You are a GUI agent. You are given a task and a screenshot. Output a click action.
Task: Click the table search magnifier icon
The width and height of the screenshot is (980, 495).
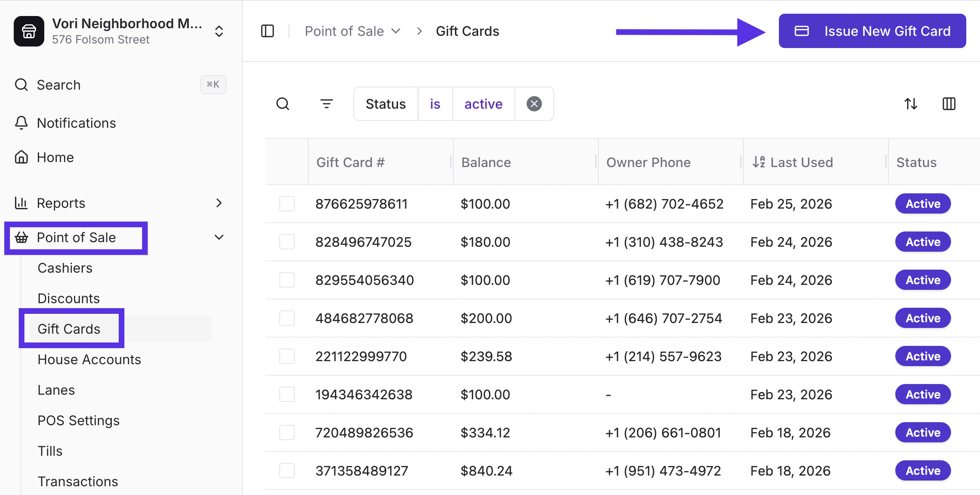[283, 104]
